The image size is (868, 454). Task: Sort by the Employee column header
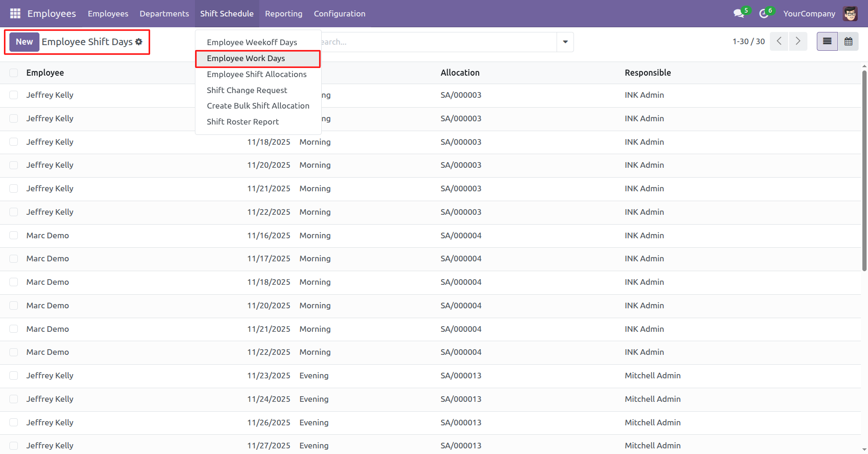pos(45,73)
